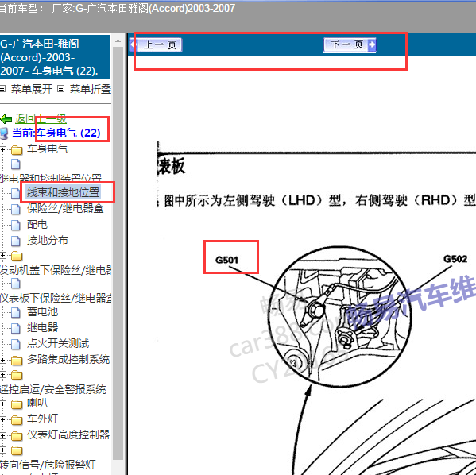Expand the 仪表灯高度控制器 folder
The height and width of the screenshot is (475, 476).
click(x=3, y=435)
